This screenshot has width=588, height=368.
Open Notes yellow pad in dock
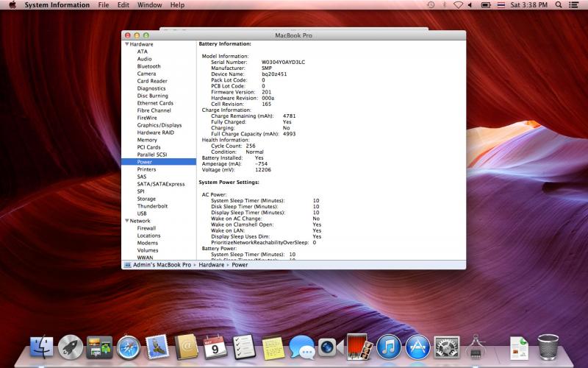coord(273,347)
